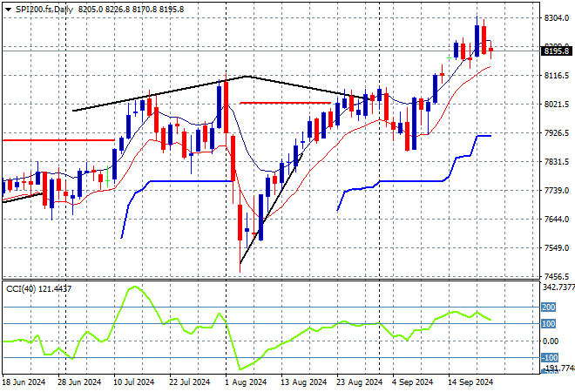
Task: Click the short red horizontal line near 8021.5
Action: (x=285, y=103)
